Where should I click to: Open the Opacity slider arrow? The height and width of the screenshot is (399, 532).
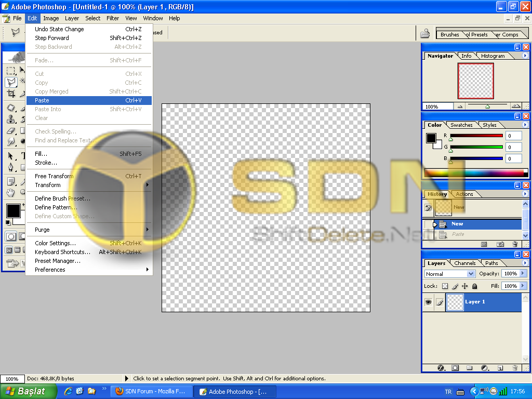coord(523,273)
